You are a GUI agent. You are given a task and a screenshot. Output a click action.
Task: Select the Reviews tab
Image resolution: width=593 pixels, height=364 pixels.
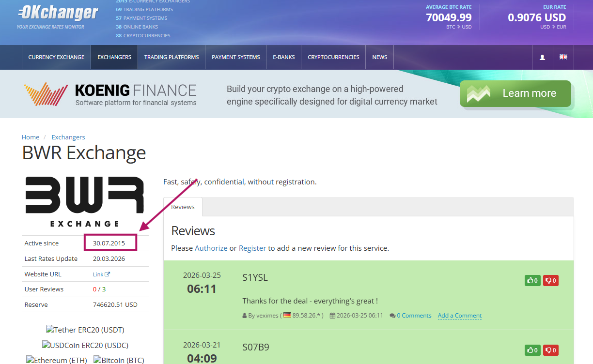(x=183, y=207)
